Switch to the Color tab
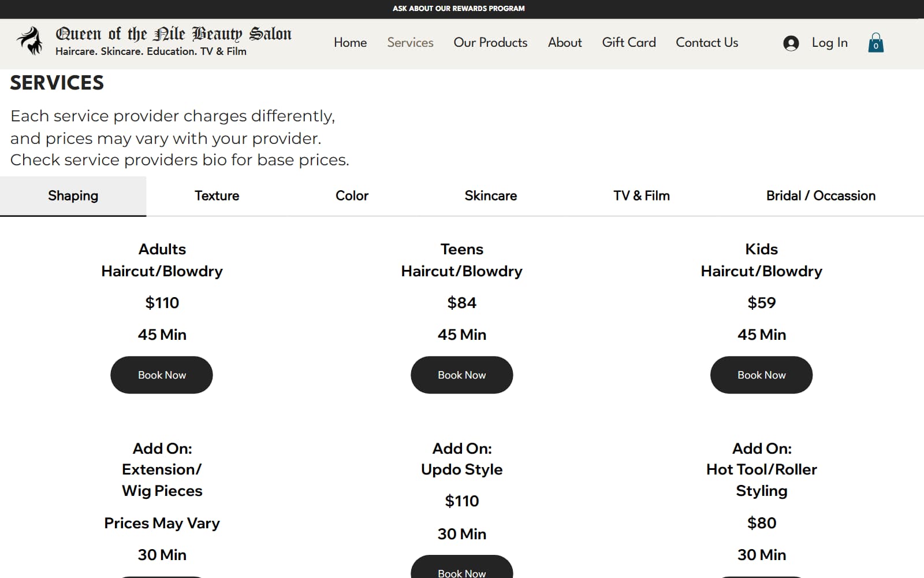Image resolution: width=924 pixels, height=578 pixels. [352, 196]
